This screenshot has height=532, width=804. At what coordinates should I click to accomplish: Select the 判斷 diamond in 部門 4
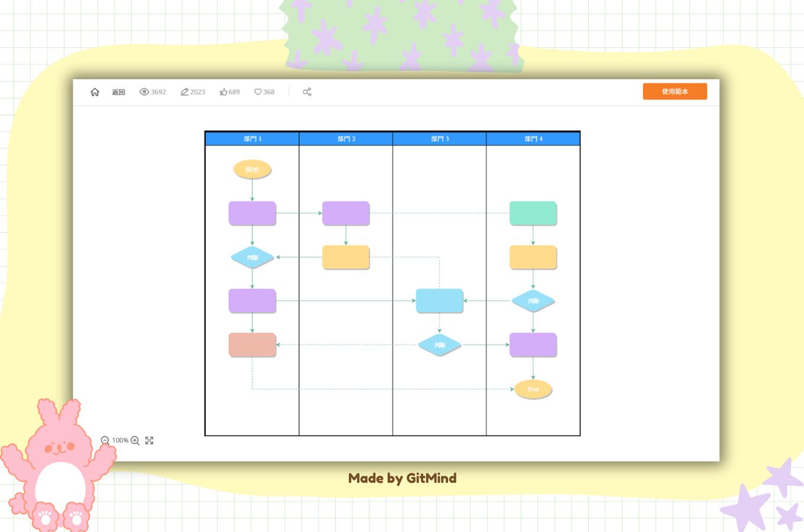pyautogui.click(x=533, y=301)
